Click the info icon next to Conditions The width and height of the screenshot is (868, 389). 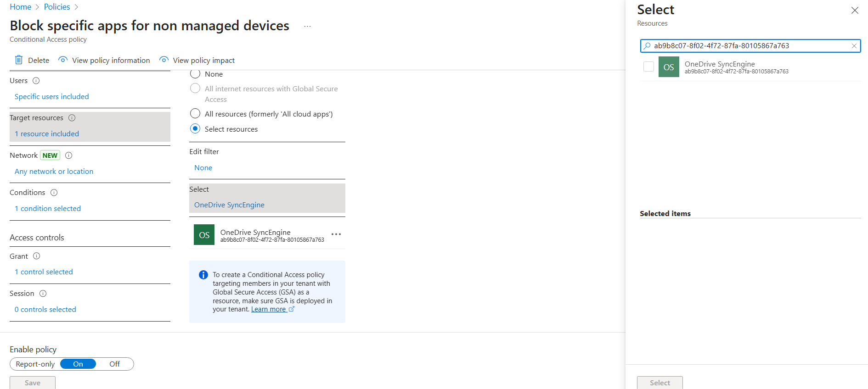tap(54, 193)
